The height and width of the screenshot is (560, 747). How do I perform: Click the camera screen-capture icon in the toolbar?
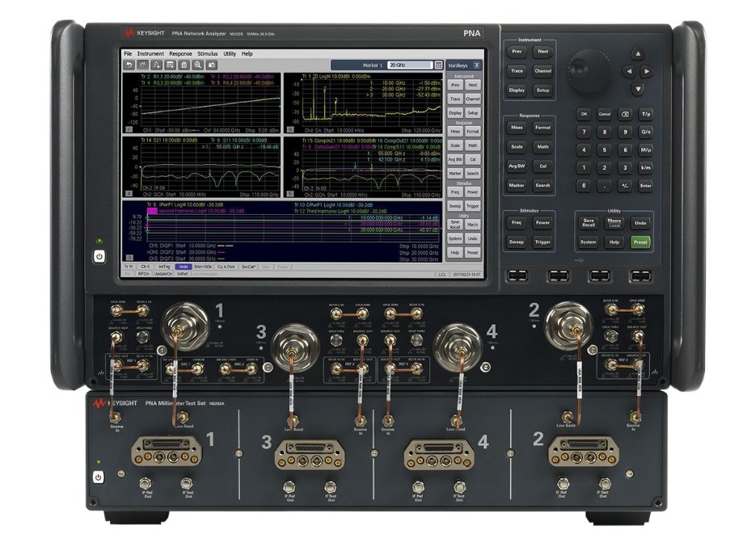[212, 65]
